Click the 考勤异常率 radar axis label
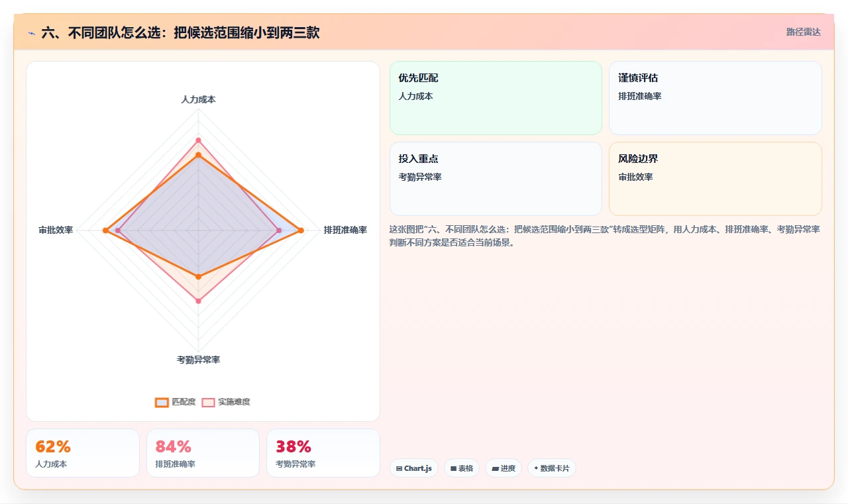 tap(198, 360)
